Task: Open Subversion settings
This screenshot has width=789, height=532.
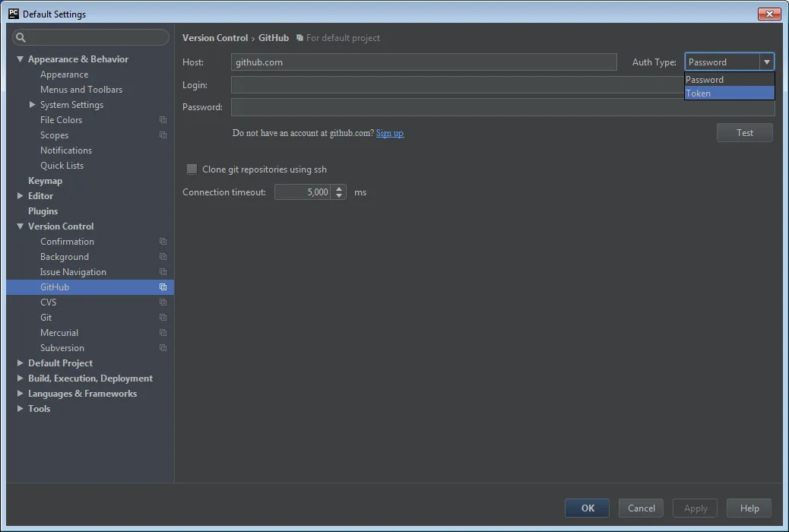Action: coord(62,348)
